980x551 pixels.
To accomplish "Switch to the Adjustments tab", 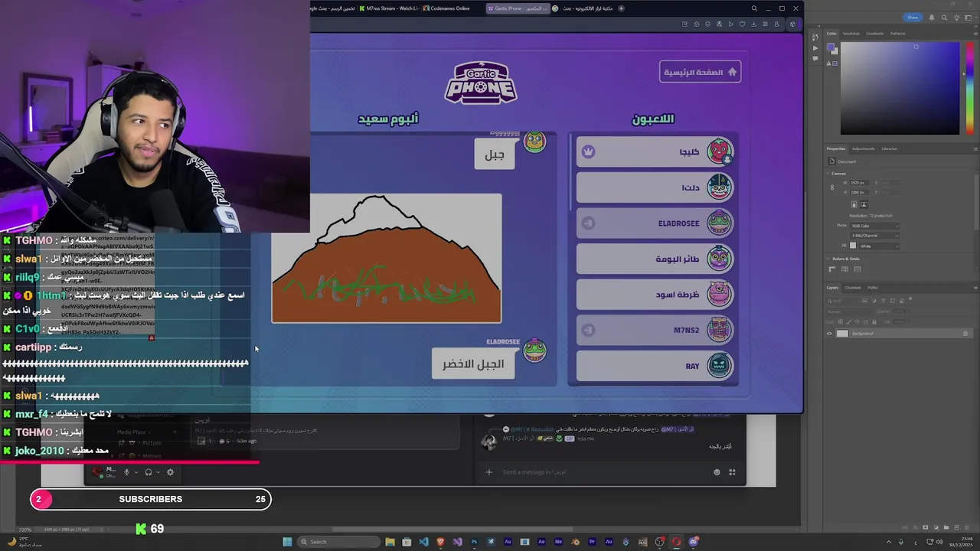I will (x=863, y=148).
